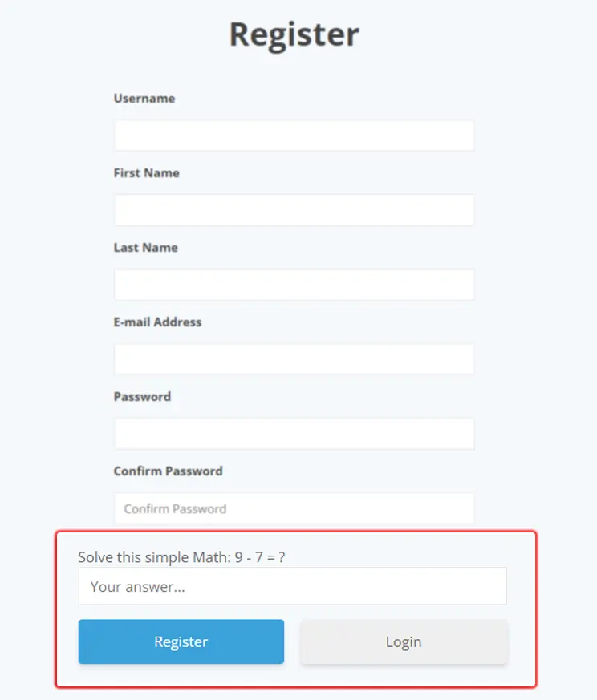Click into the E-mail Address field

(x=294, y=359)
